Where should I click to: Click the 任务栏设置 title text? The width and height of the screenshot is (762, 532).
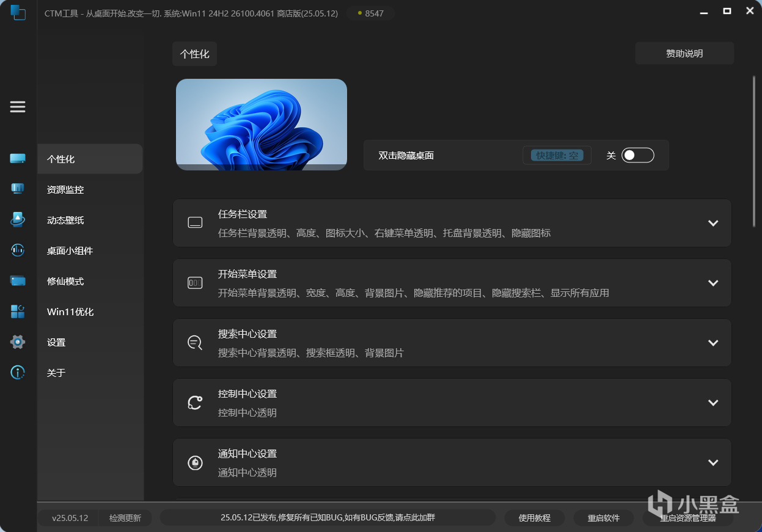click(243, 214)
